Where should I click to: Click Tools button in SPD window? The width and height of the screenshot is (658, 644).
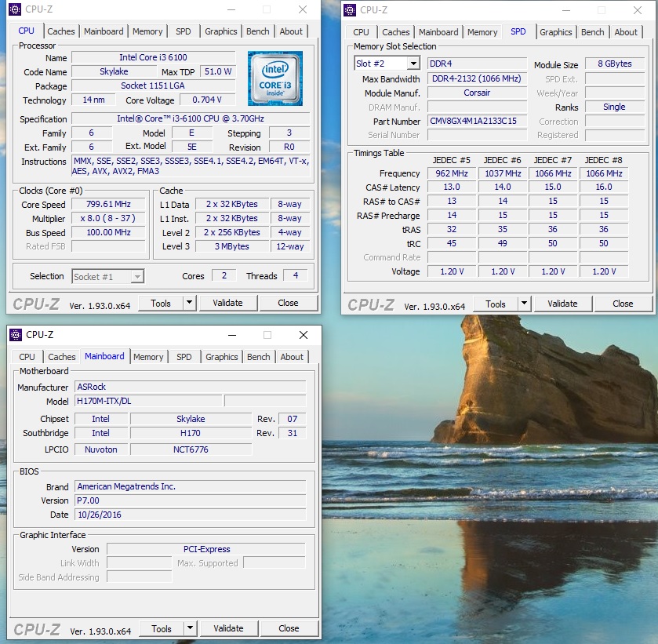[x=496, y=304]
